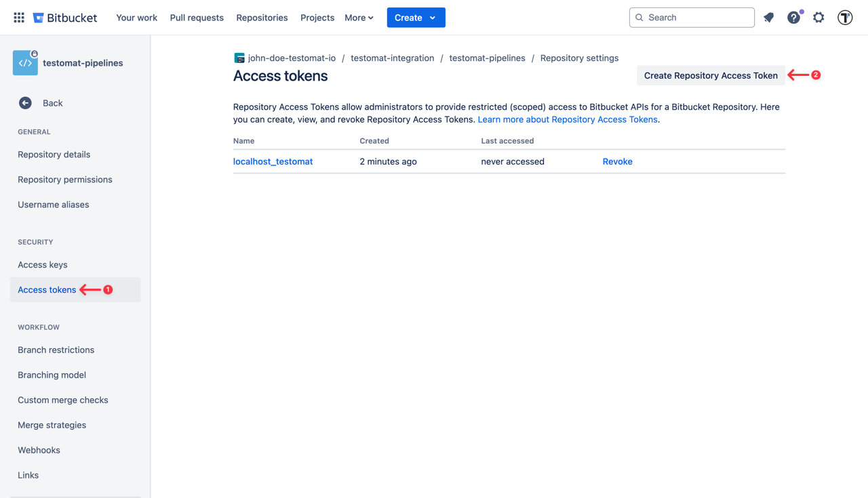This screenshot has width=868, height=498.
Task: Open Merge strategies
Action: point(52,426)
